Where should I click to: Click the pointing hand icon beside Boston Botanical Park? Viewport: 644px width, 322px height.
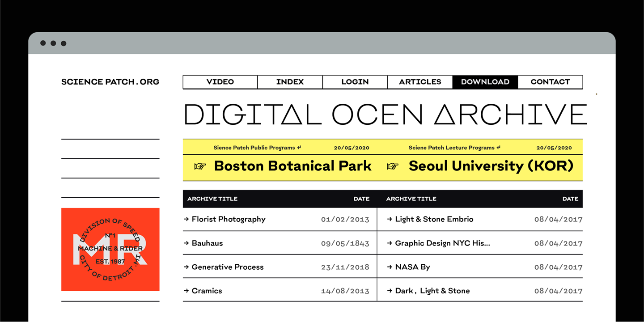200,166
